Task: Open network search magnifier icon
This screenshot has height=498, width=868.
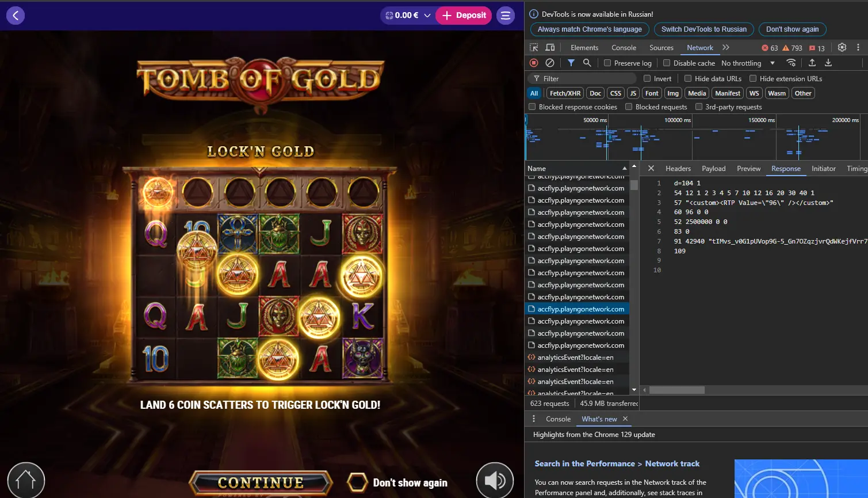Action: pos(587,63)
